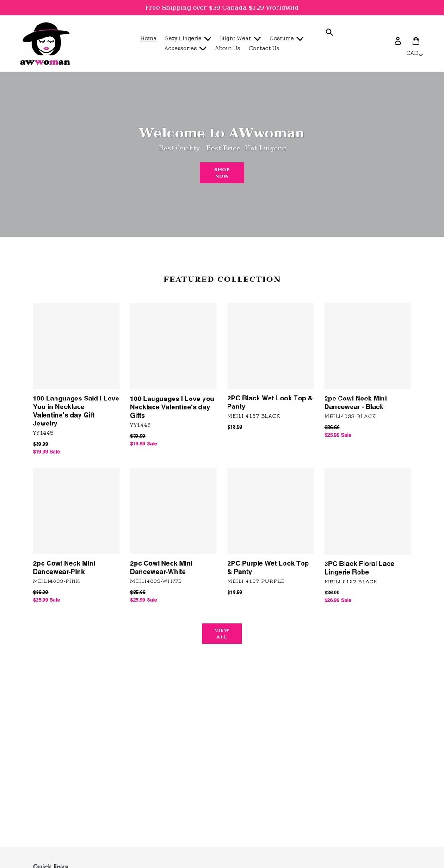Select the 2pc Cowl Neck Pink product image
Image resolution: width=444 pixels, height=868 pixels.
coord(76,511)
